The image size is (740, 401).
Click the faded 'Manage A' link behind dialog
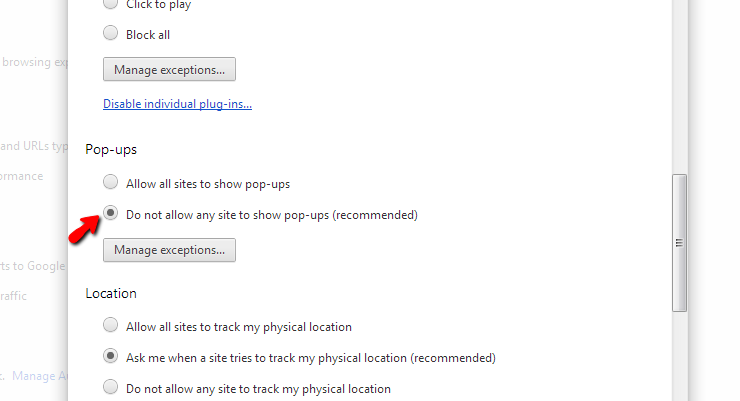point(40,376)
